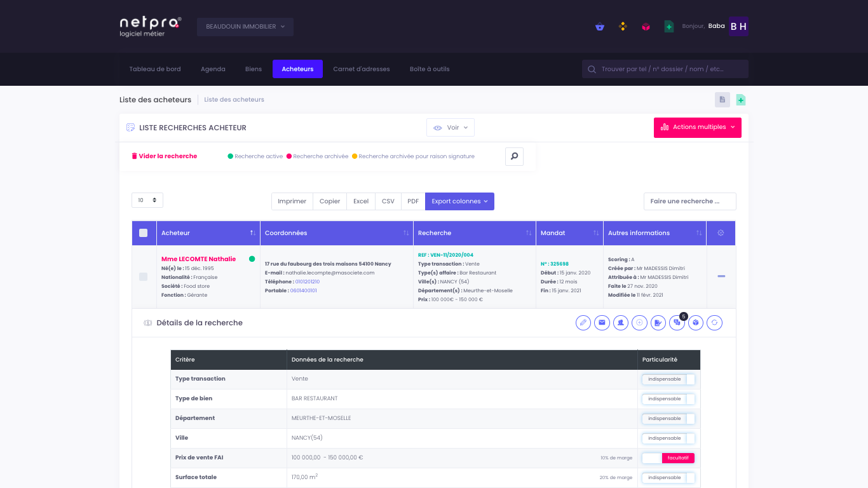The height and width of the screenshot is (488, 868).
Task: Open the Carnet d'adresses tab
Action: 361,69
